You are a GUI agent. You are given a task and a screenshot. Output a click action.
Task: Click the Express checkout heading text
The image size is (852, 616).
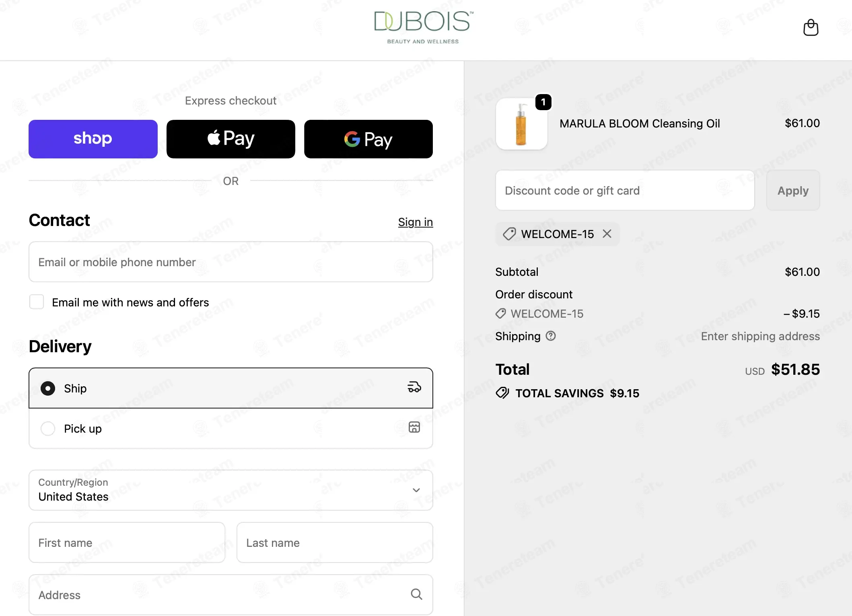tap(230, 101)
